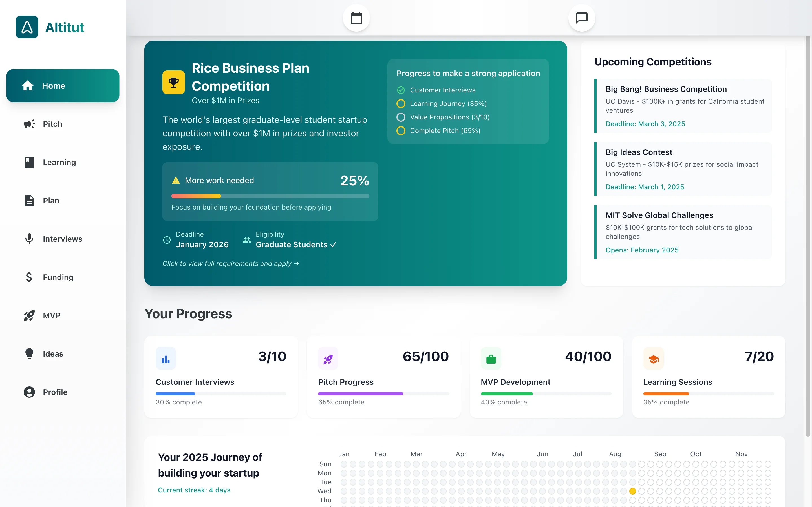Click the 25% progress bar on competition card

tap(270, 196)
